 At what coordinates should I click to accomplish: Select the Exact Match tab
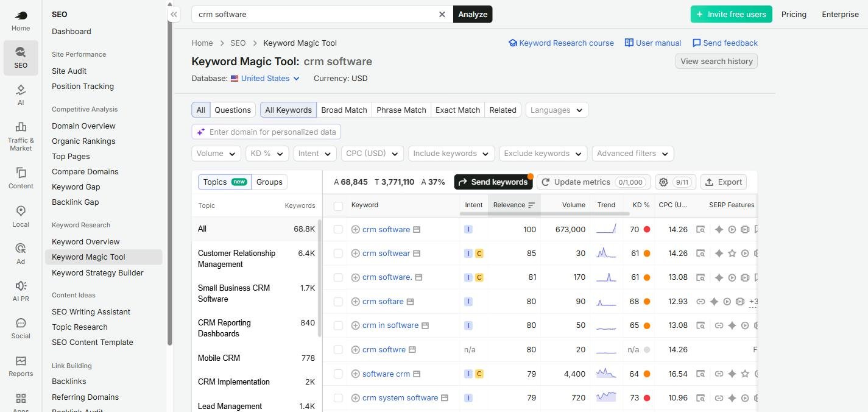coord(457,110)
